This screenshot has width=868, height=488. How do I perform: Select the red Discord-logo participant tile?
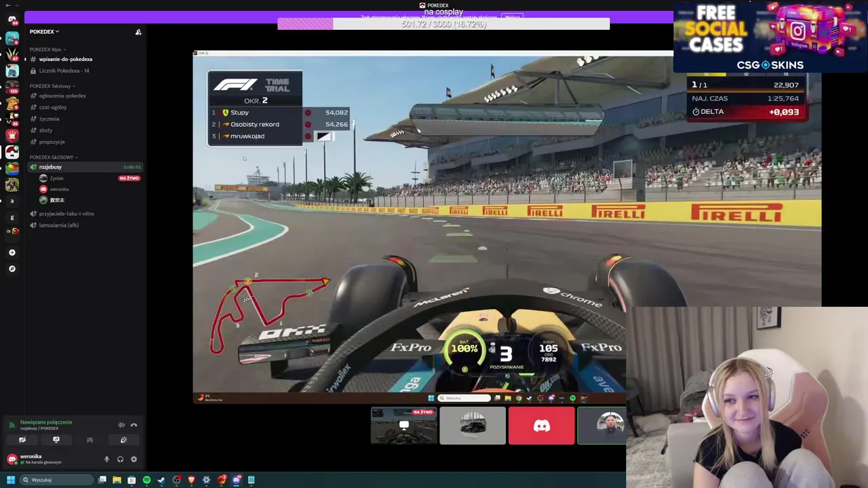click(x=541, y=426)
